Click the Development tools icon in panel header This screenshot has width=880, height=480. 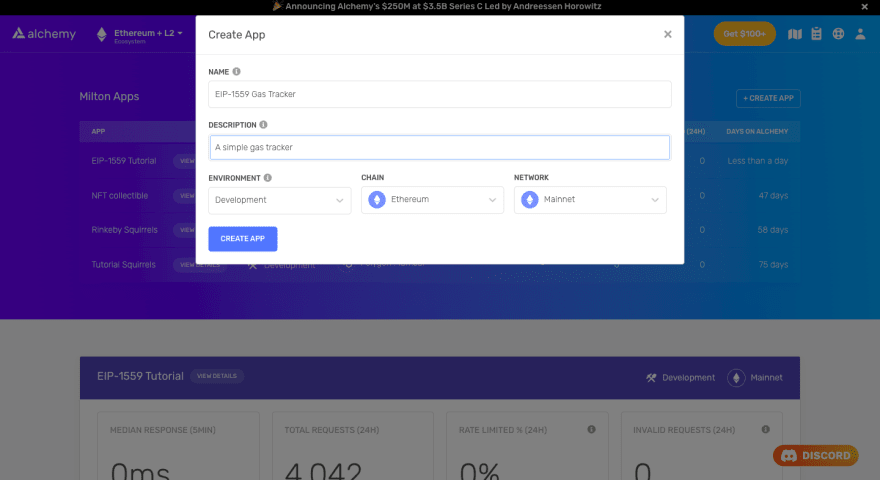click(x=651, y=378)
